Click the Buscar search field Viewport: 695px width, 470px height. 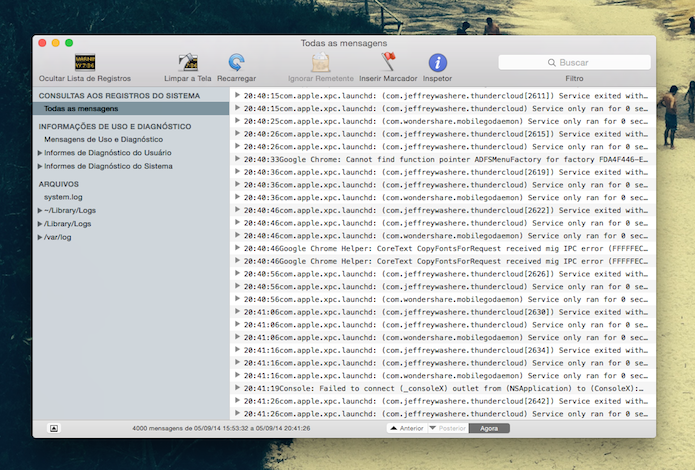(574, 63)
